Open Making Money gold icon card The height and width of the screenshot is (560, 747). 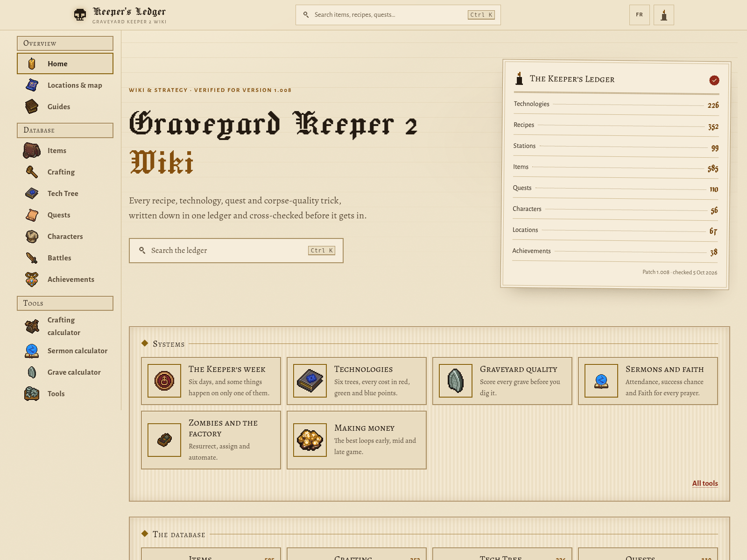[357, 440]
